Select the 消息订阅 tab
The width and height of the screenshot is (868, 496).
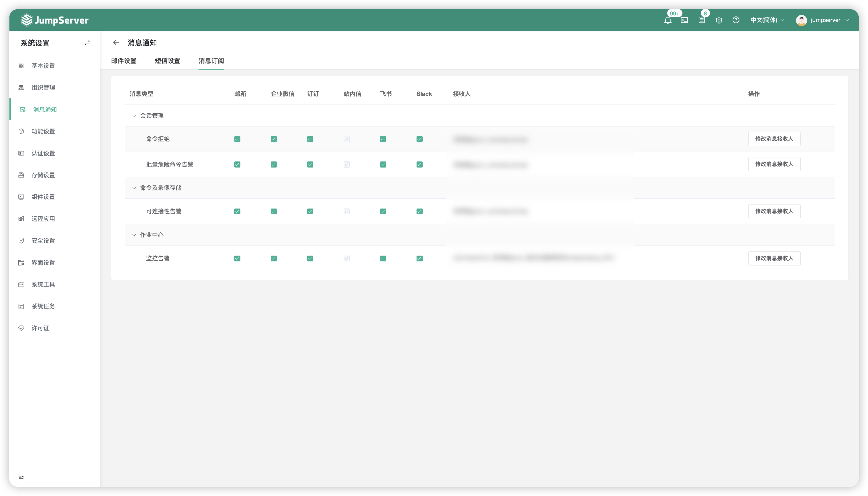[x=211, y=61]
